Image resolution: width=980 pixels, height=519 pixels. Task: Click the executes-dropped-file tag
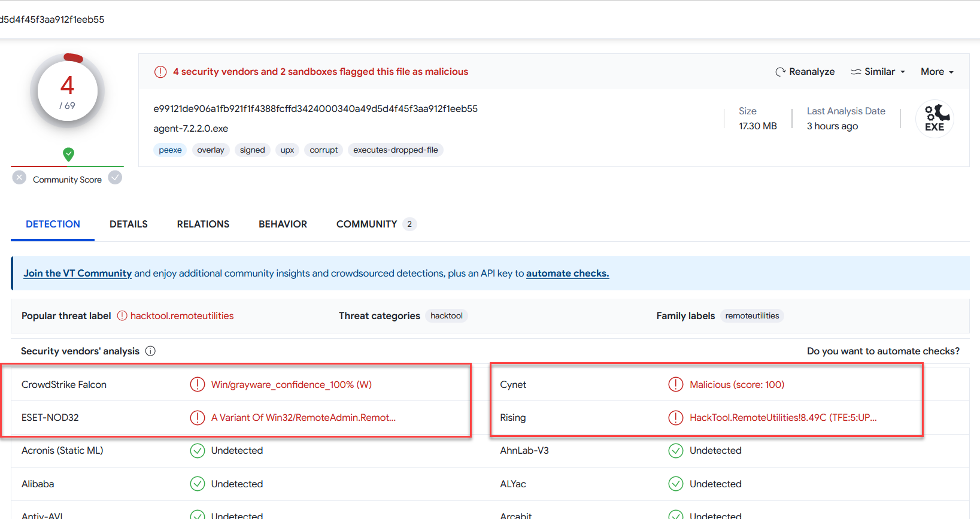[395, 150]
